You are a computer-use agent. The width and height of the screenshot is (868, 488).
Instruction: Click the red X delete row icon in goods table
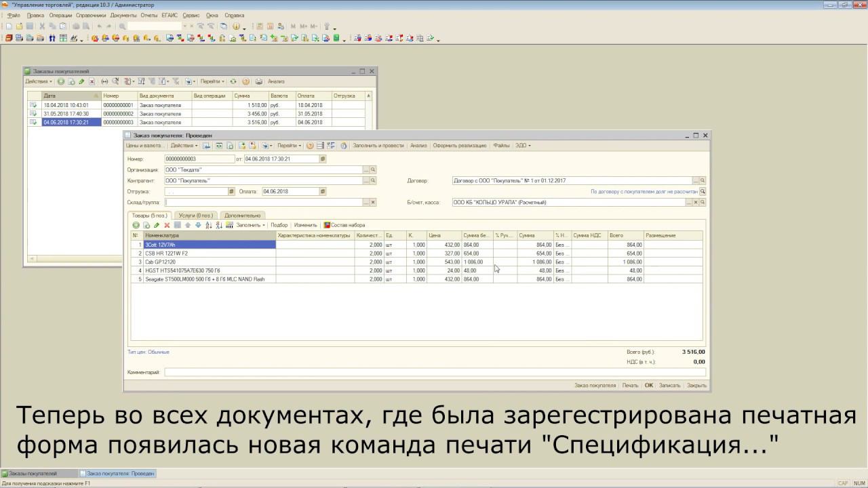(167, 225)
